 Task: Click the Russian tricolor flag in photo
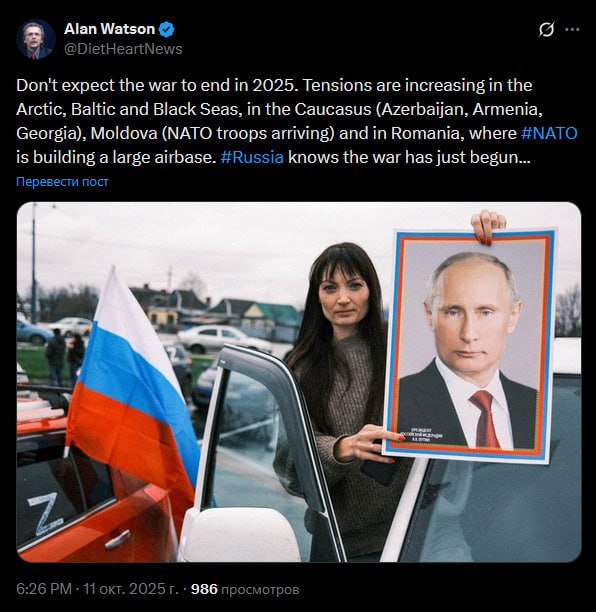click(131, 388)
